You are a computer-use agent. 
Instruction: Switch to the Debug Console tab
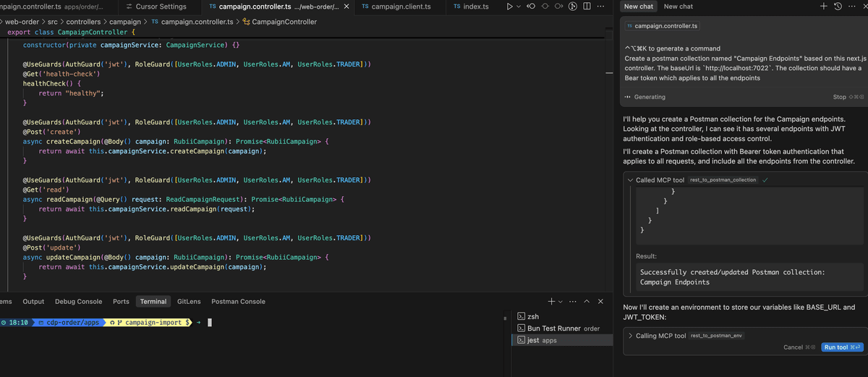coord(79,301)
